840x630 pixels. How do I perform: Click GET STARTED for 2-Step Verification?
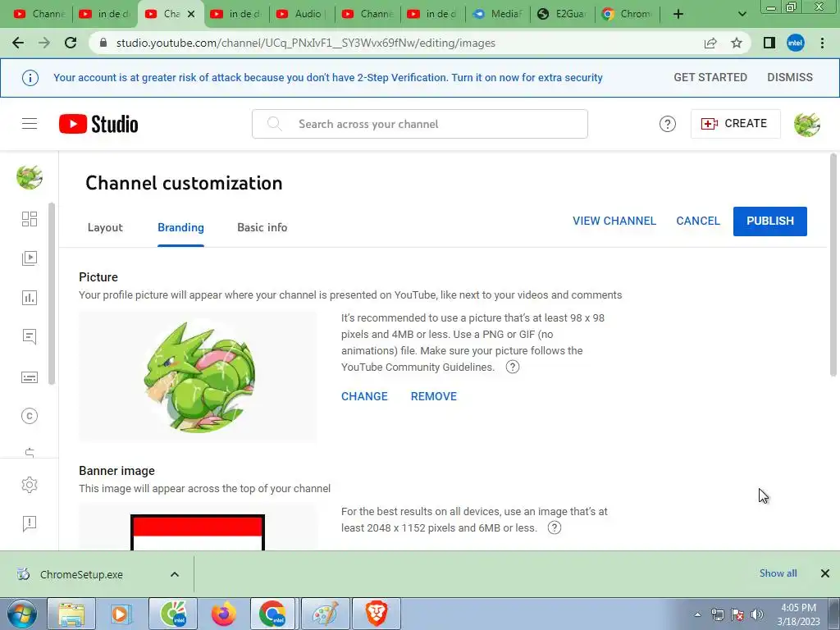(x=710, y=77)
